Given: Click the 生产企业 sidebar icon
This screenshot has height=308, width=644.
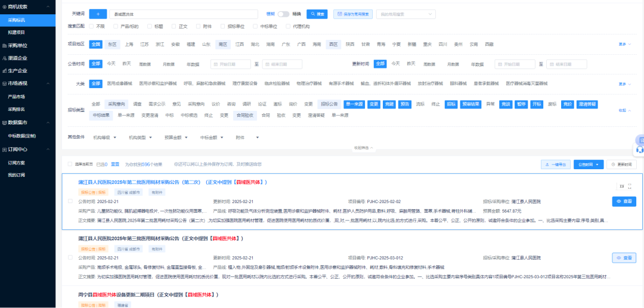Looking at the screenshot, I should [x=4, y=70].
